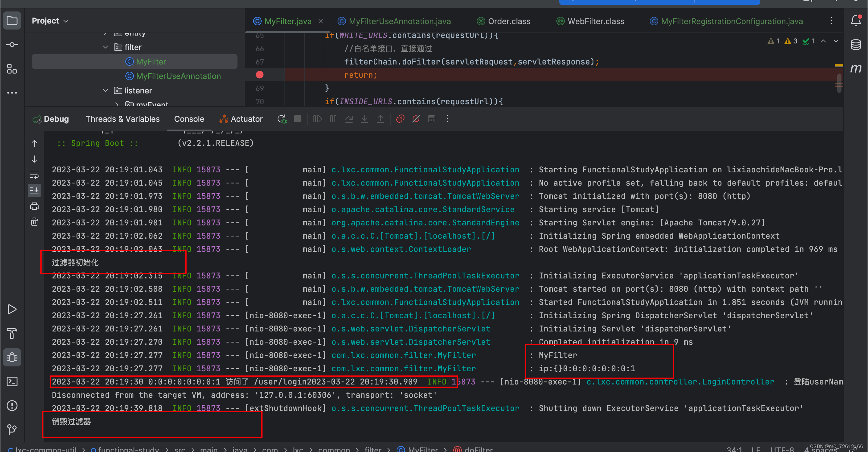Switch to Threads & Variables tab

(x=122, y=119)
